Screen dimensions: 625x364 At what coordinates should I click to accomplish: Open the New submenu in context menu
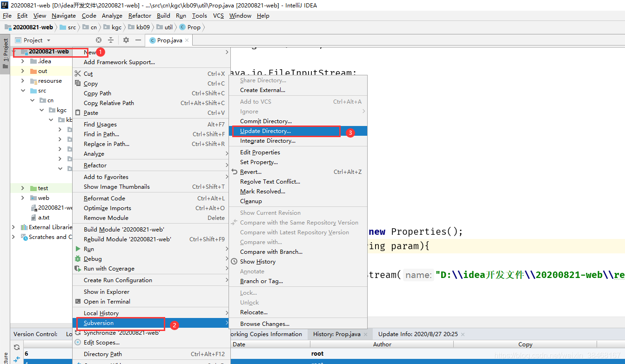151,52
